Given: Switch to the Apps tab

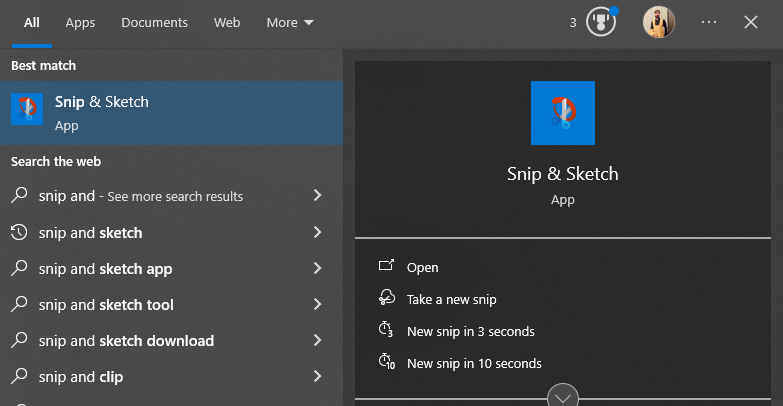Looking at the screenshot, I should pyautogui.click(x=80, y=22).
